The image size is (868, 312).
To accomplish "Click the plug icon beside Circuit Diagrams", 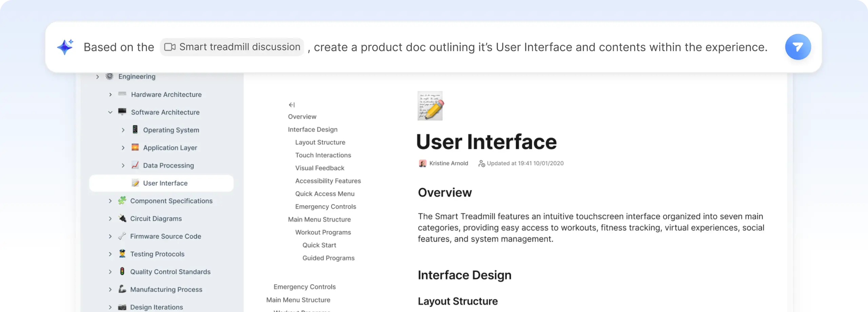I will tap(122, 218).
